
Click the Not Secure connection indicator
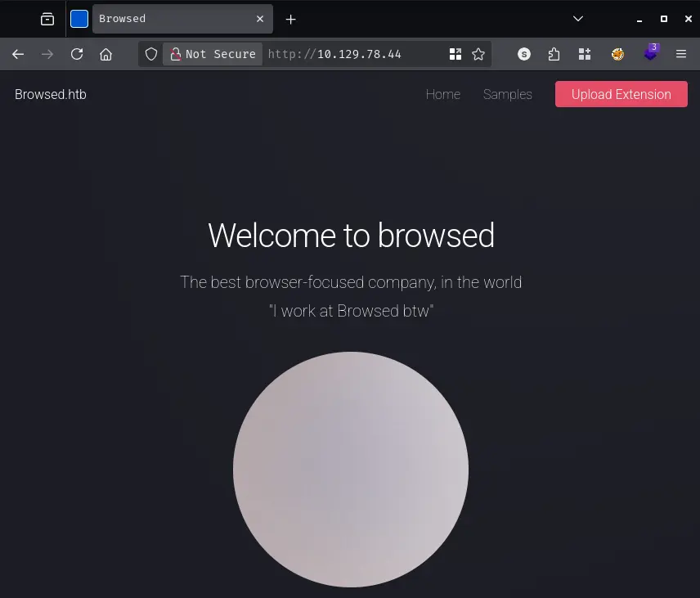coord(213,54)
